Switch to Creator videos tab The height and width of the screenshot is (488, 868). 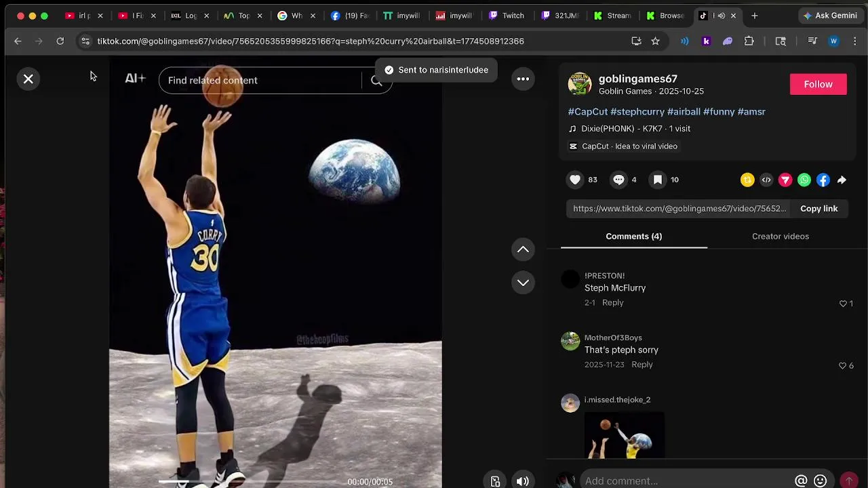(780, 237)
